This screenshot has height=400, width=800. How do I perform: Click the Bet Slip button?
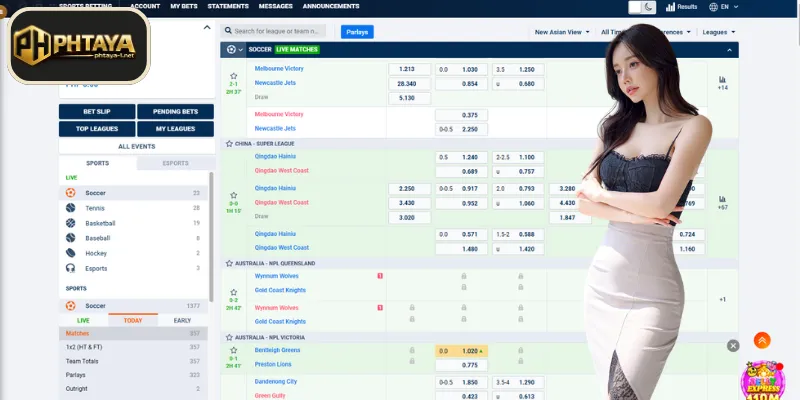[x=97, y=112]
